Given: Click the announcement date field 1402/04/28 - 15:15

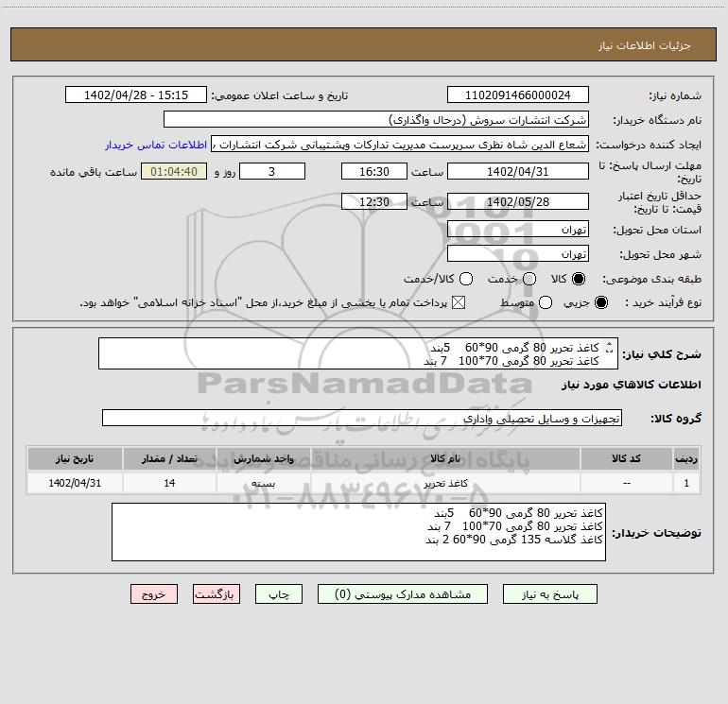Looking at the screenshot, I should pos(136,94).
